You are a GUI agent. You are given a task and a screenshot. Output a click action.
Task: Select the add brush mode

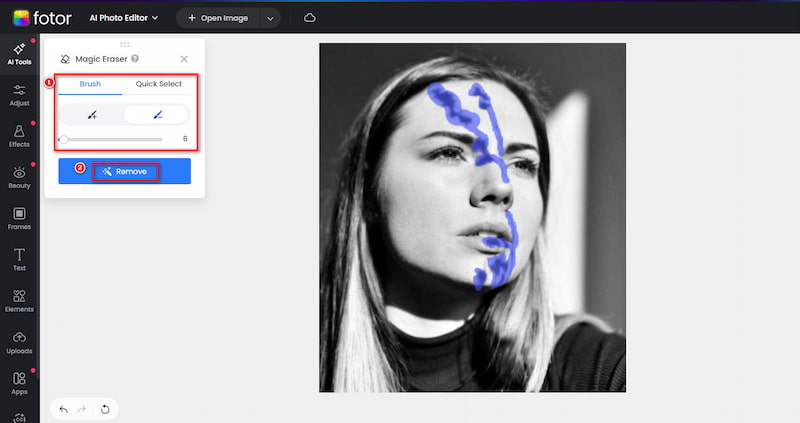pos(92,115)
